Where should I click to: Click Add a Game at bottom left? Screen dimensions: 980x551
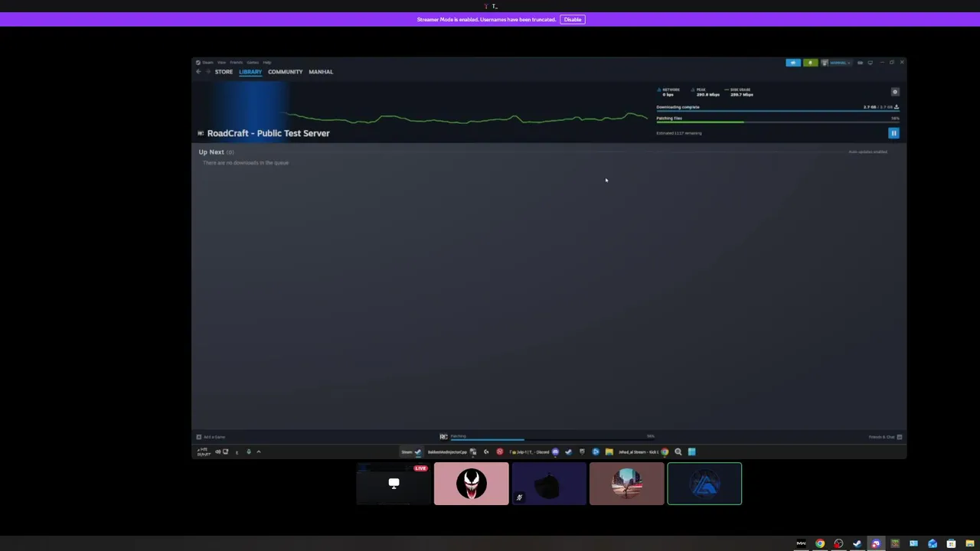point(211,437)
